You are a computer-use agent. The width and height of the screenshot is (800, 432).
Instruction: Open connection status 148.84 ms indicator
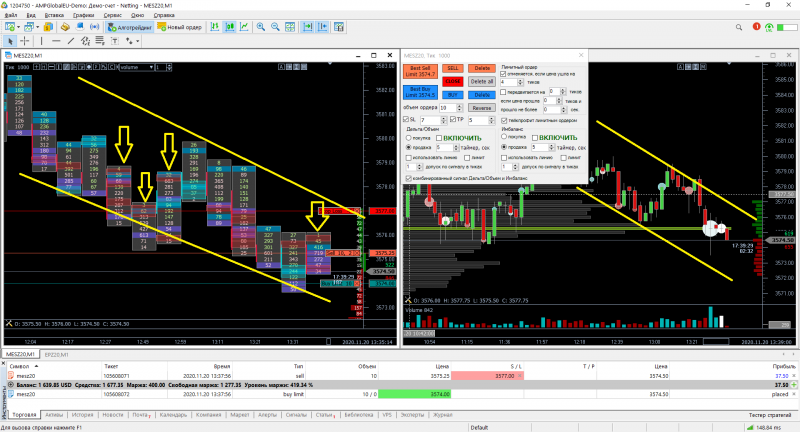[764, 427]
